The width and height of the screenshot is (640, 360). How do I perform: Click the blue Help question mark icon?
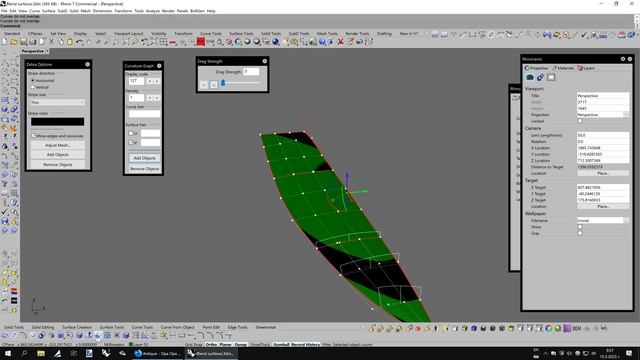[x=322, y=42]
